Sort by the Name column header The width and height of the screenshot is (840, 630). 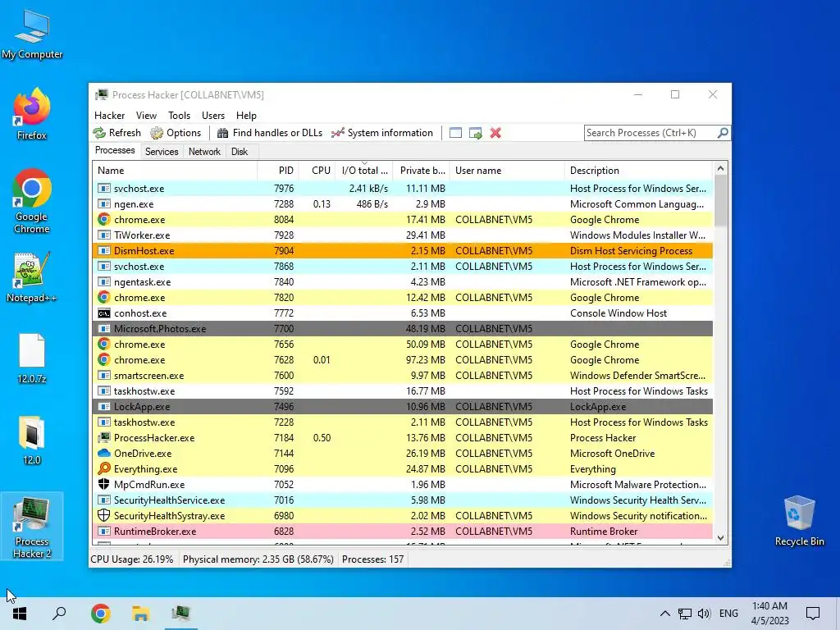(175, 171)
